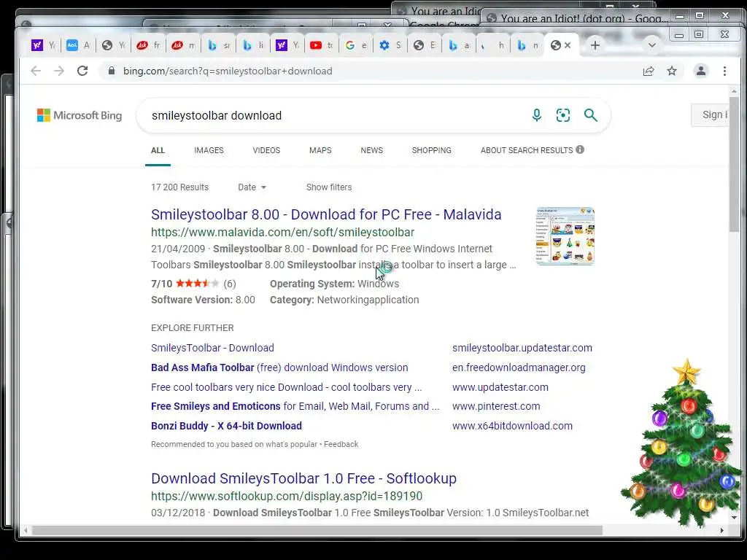
Task: Open the tab search chevron dropdown
Action: click(652, 45)
